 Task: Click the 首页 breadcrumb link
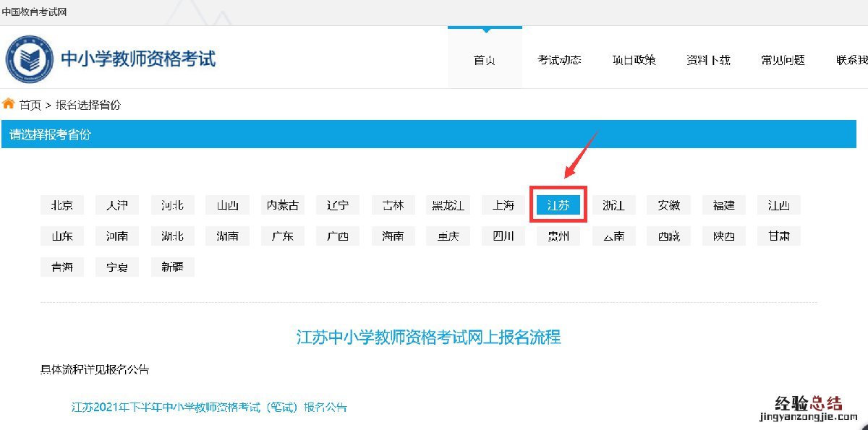tap(30, 105)
